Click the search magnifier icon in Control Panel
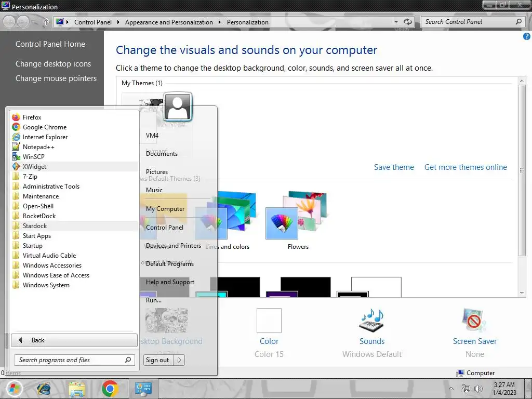 click(518, 22)
